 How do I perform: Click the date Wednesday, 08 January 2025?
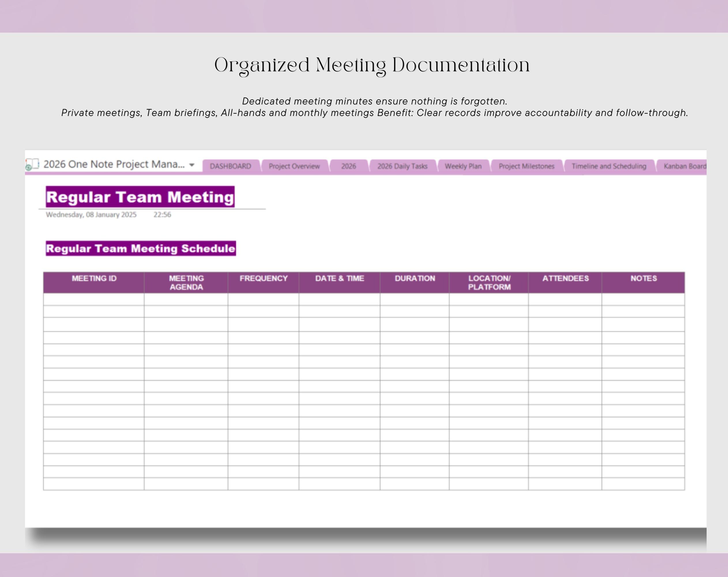pyautogui.click(x=91, y=215)
